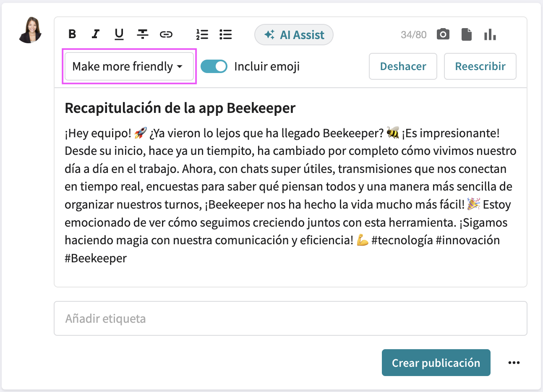The height and width of the screenshot is (392, 543).
Task: Create a bulleted list
Action: click(225, 34)
